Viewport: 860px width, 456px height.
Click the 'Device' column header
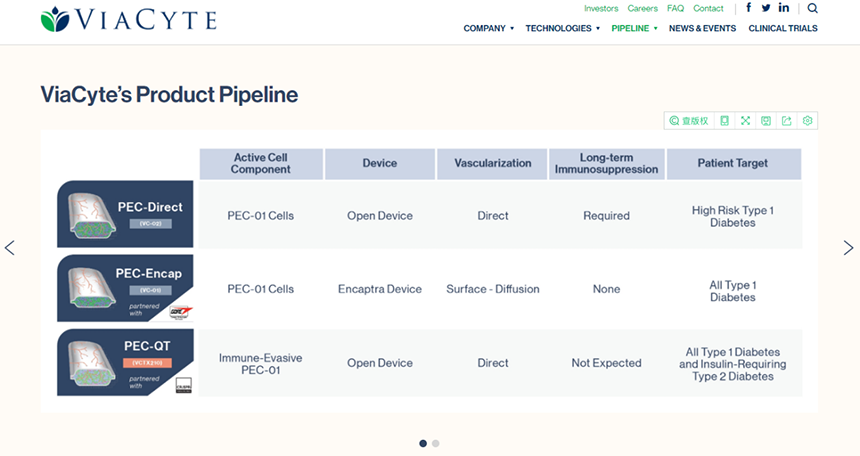click(x=380, y=164)
